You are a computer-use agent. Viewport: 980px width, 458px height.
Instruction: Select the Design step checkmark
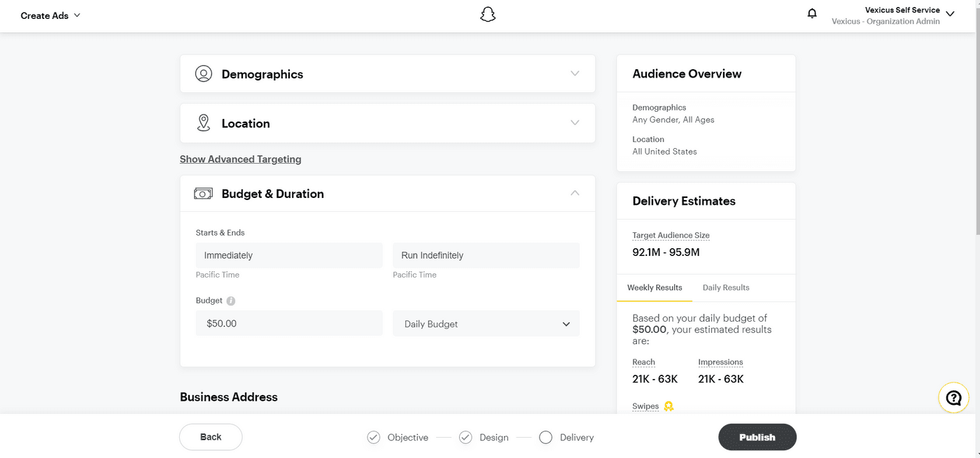465,438
